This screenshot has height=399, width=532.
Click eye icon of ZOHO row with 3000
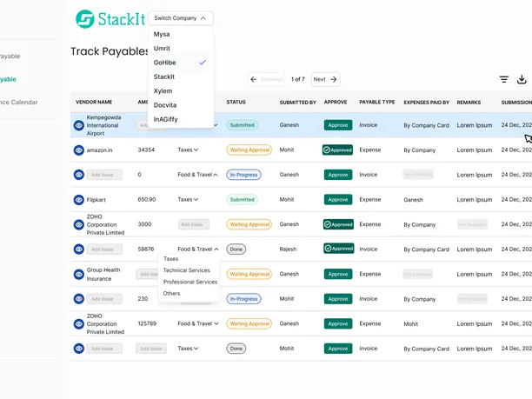click(79, 224)
